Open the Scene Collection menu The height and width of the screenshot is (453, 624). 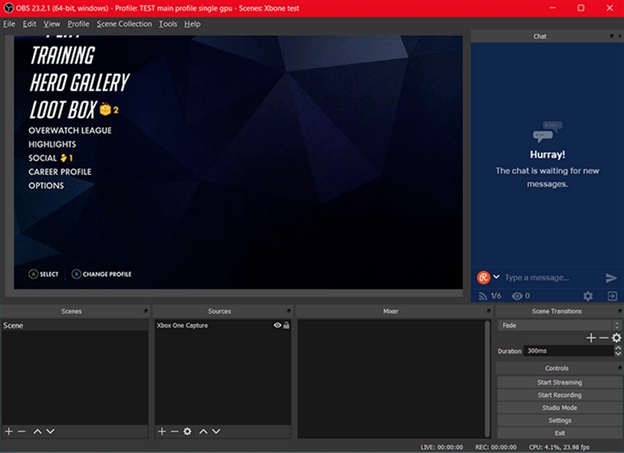point(124,24)
